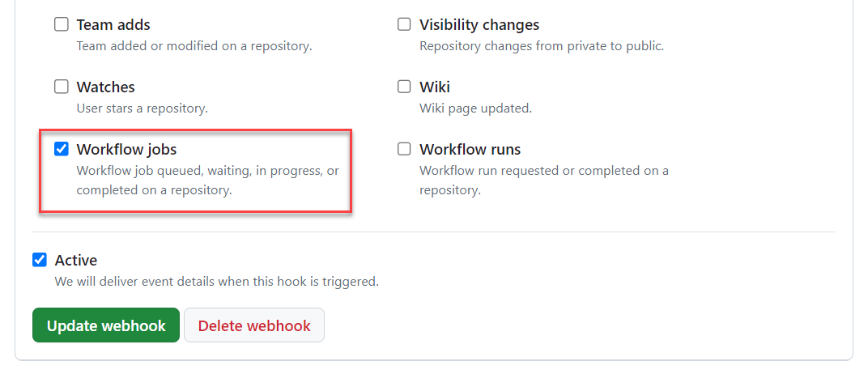This screenshot has height=374, width=868.
Task: Enable the Visibility changes checkbox
Action: (404, 24)
